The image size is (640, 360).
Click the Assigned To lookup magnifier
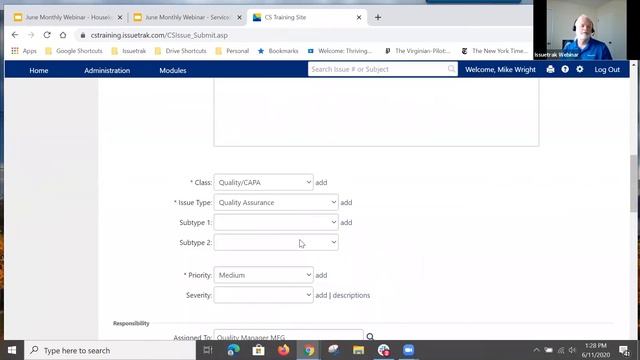[370, 337]
